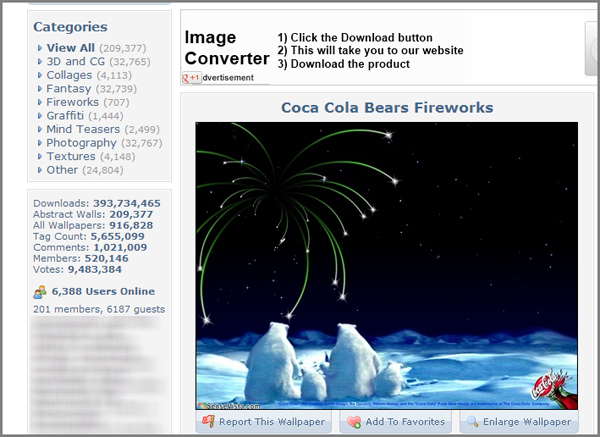Click the arrow bullet beside Mind Teasers
Viewport: 600px width, 437px height.
pos(40,130)
